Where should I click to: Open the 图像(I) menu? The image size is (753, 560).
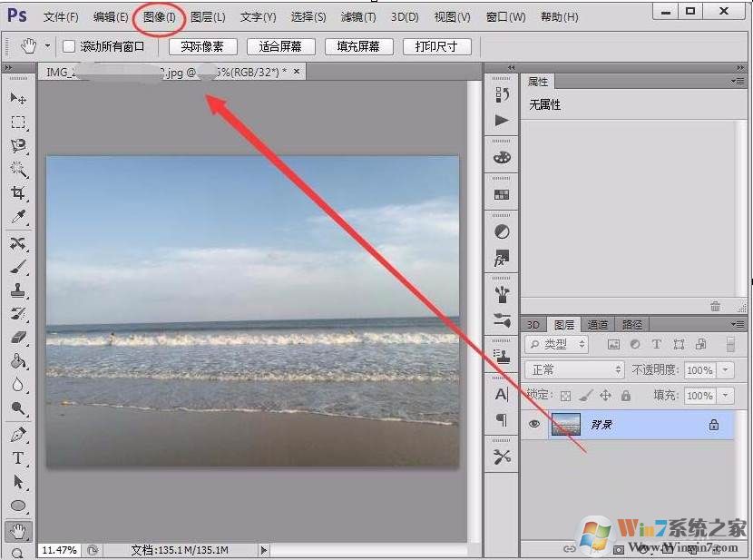160,17
